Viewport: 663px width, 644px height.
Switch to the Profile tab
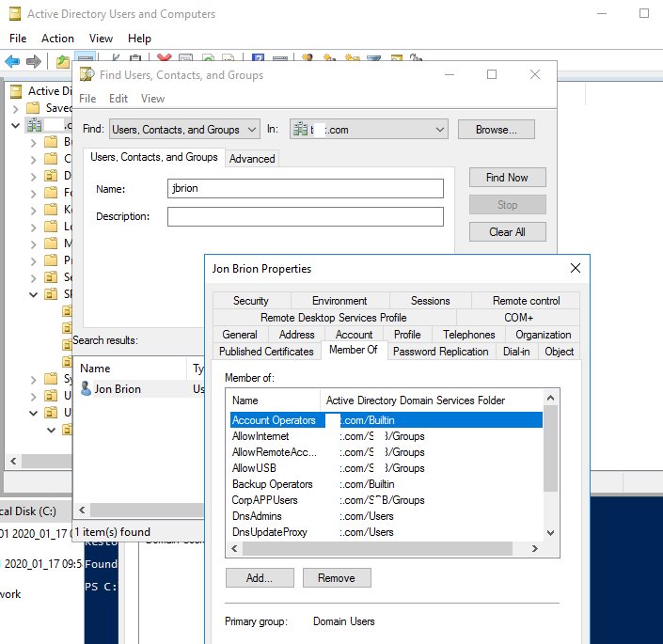(407, 335)
